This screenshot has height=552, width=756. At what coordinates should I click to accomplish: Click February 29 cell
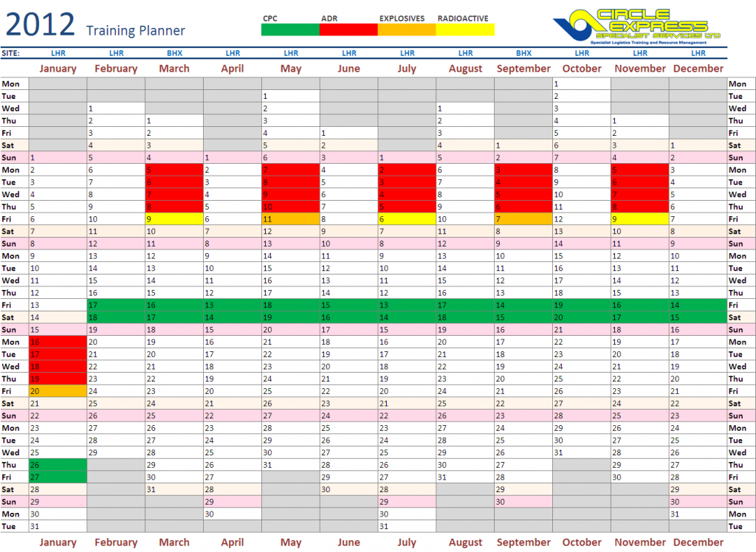(x=116, y=452)
